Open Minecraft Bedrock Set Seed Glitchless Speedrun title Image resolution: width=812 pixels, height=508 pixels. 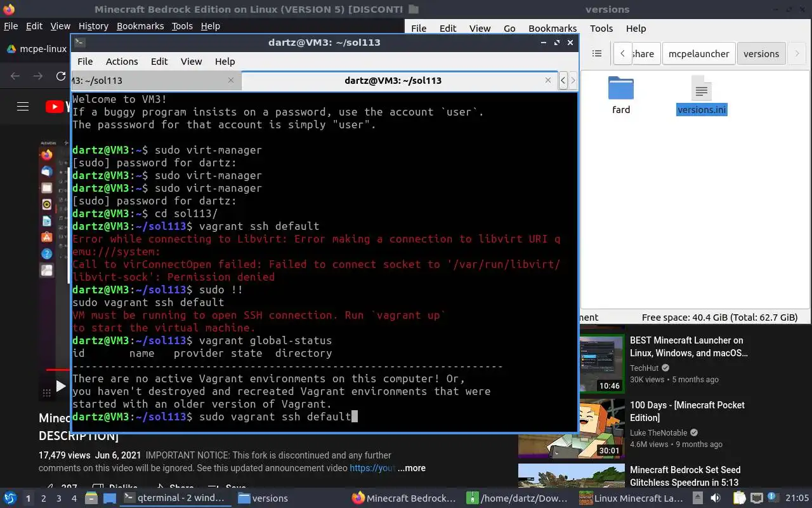pyautogui.click(x=685, y=476)
